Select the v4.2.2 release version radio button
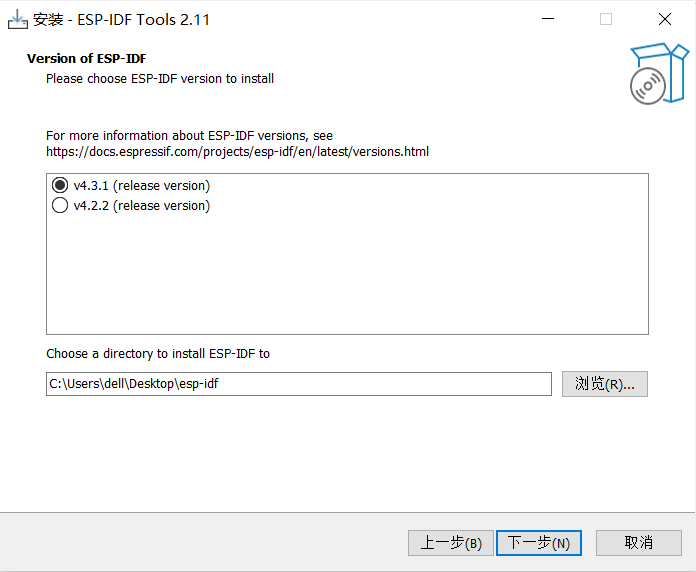This screenshot has height=572, width=696. [60, 205]
